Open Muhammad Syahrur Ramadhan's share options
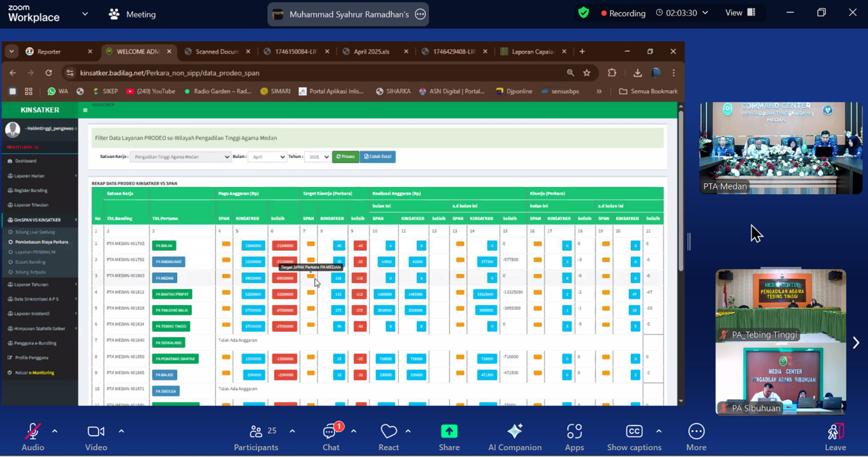 tap(420, 15)
